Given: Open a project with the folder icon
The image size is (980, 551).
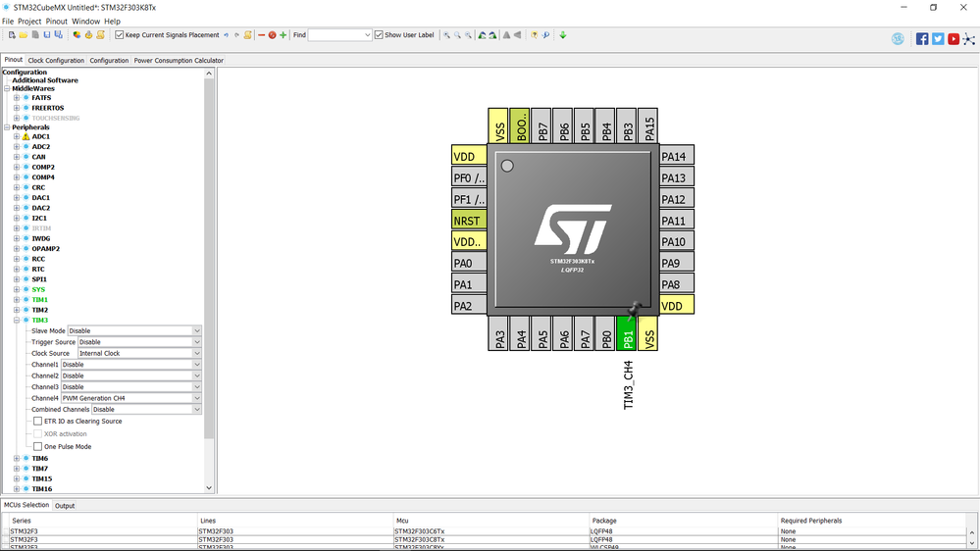Looking at the screenshot, I should pyautogui.click(x=24, y=35).
